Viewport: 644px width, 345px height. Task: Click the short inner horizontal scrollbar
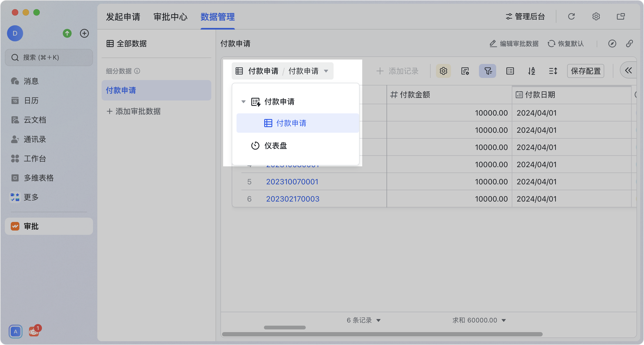(285, 328)
